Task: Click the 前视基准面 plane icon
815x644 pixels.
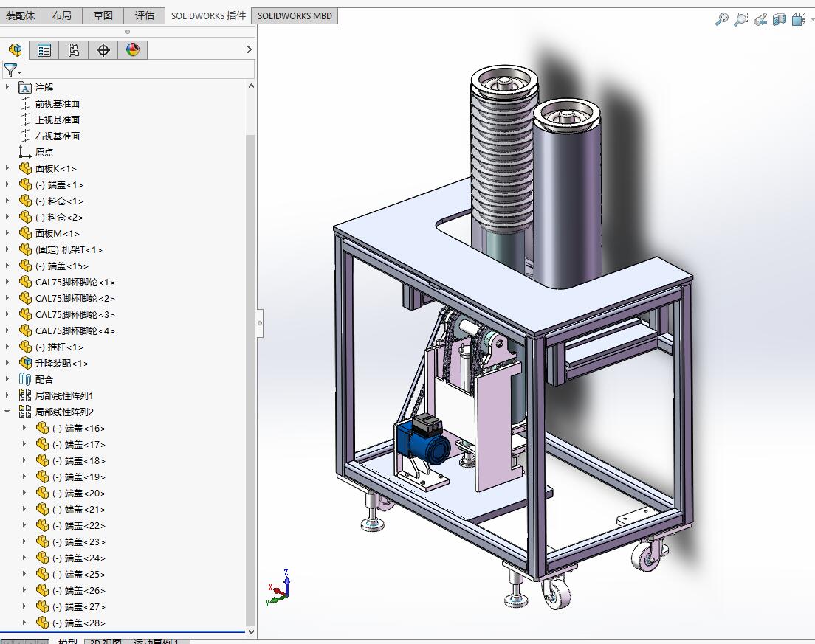Action: (x=25, y=103)
